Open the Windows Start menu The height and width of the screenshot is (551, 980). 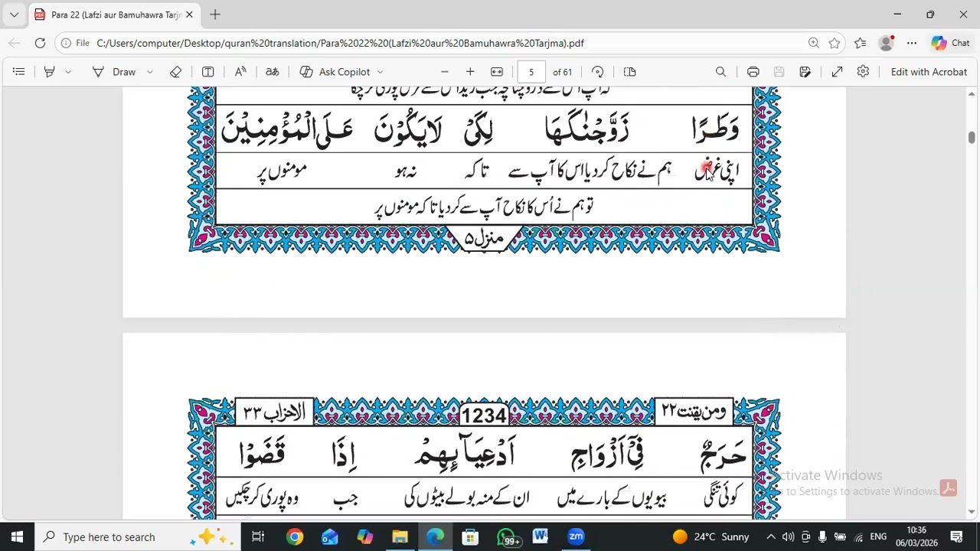(x=18, y=536)
